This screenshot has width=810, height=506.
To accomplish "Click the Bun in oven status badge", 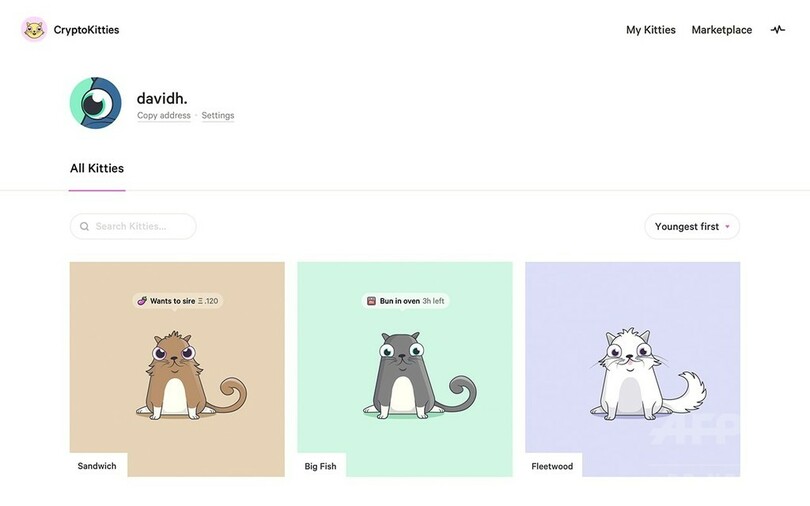I will (406, 300).
